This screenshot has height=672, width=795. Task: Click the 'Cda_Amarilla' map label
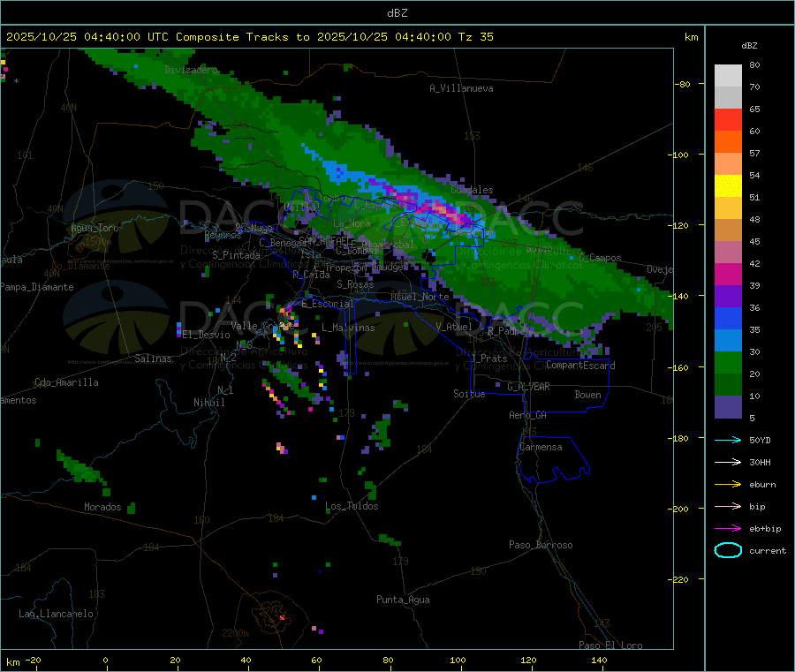tap(66, 382)
